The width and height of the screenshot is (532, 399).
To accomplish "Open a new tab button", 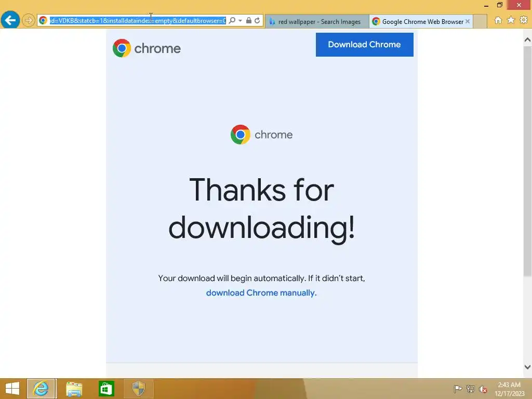I will coord(480,21).
